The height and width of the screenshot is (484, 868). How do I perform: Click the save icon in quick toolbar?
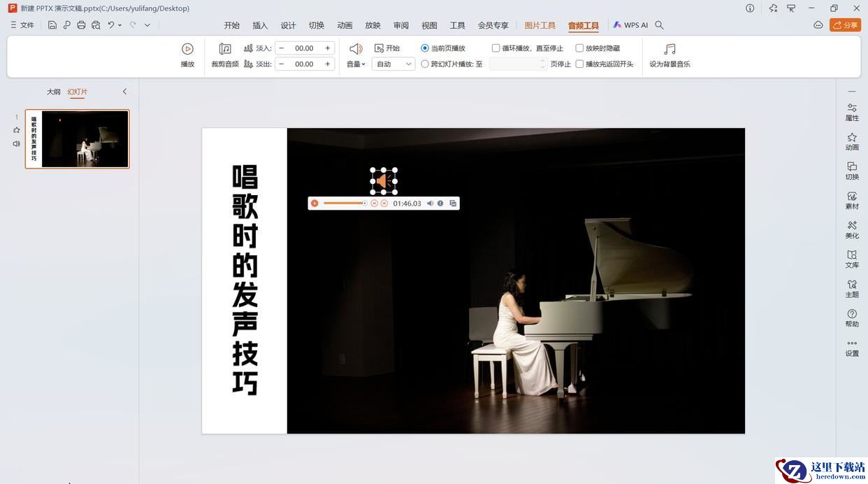(x=52, y=25)
